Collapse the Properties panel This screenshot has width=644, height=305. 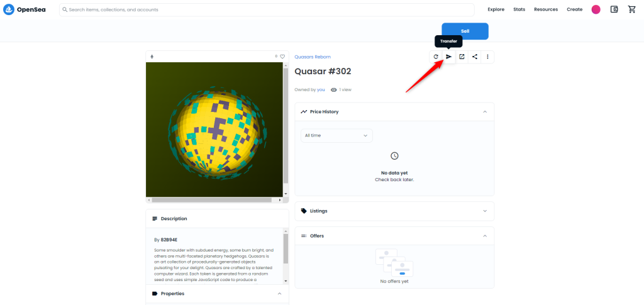tap(280, 294)
